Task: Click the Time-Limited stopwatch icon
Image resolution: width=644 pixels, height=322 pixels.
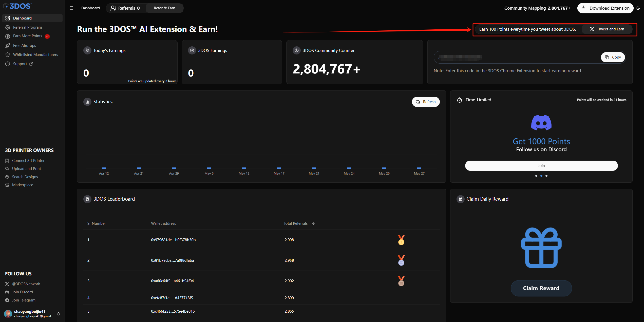Action: click(460, 100)
